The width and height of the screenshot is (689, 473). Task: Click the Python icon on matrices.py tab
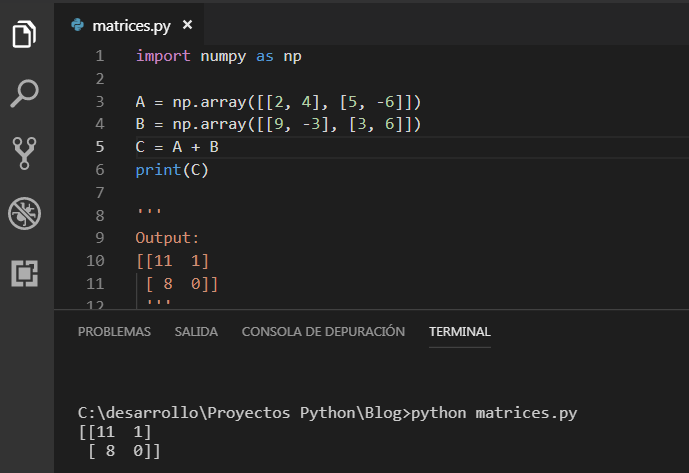pos(77,25)
